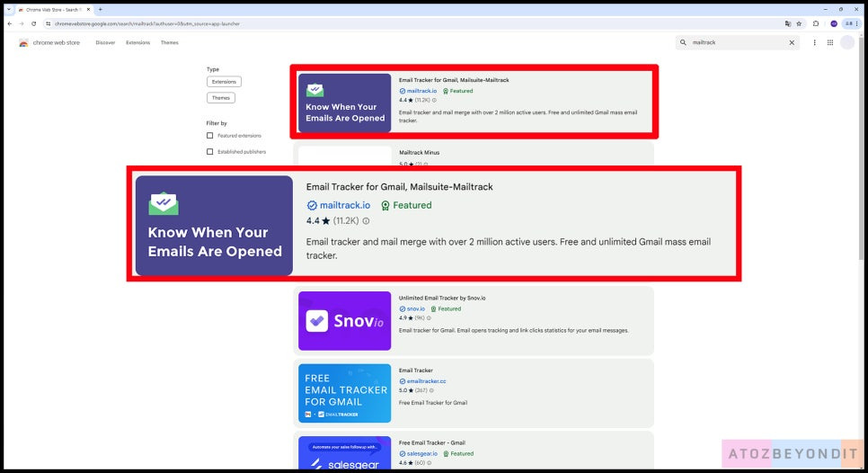Go to the Extensions section
The width and height of the screenshot is (868, 473).
point(137,42)
